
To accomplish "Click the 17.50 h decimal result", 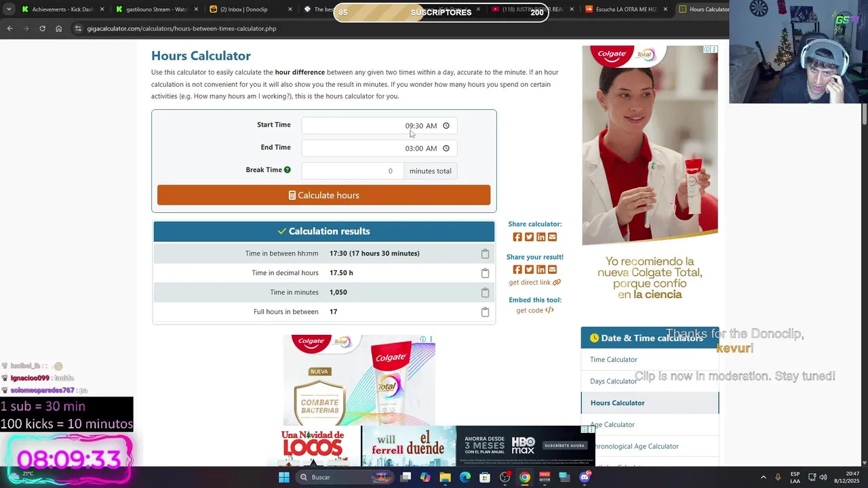I will click(341, 273).
